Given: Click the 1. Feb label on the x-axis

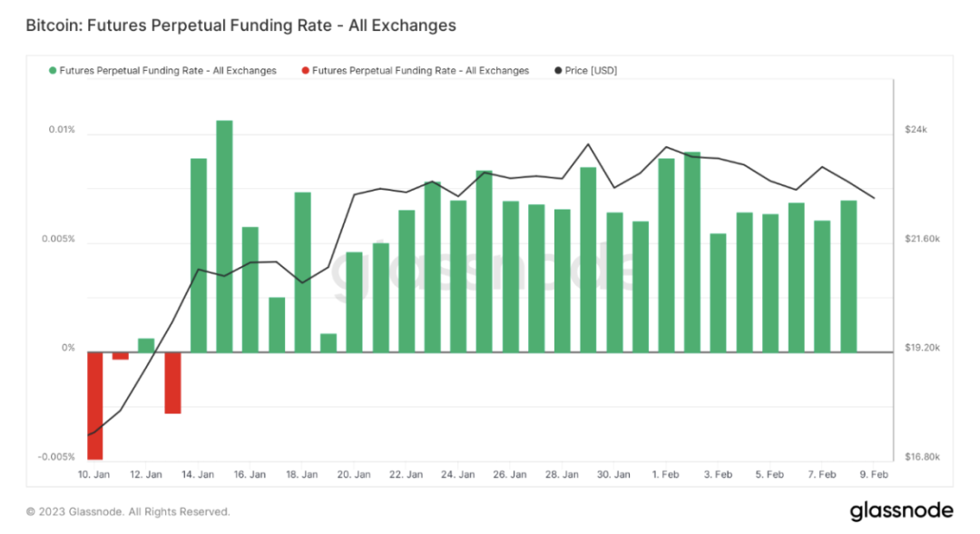Looking at the screenshot, I should tap(664, 473).
